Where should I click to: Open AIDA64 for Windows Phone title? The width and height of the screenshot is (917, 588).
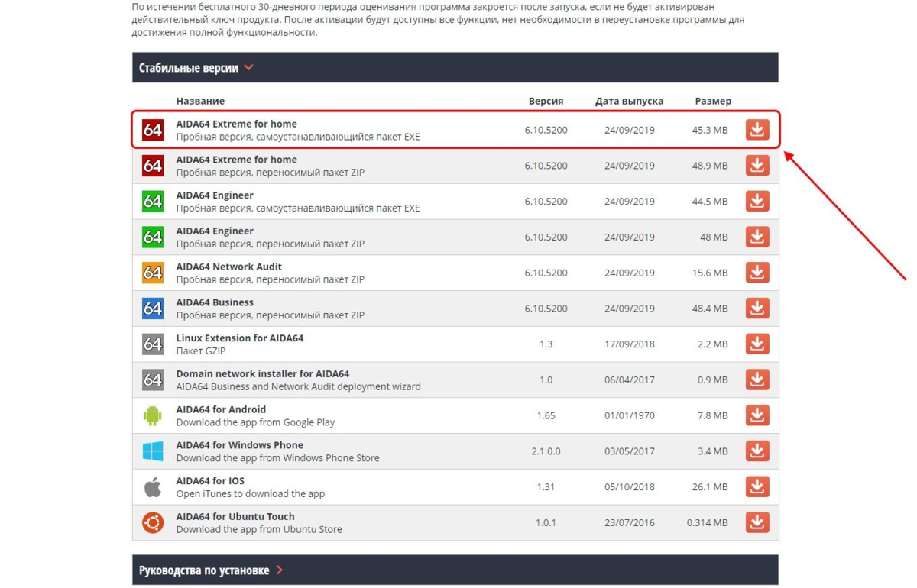[239, 445]
